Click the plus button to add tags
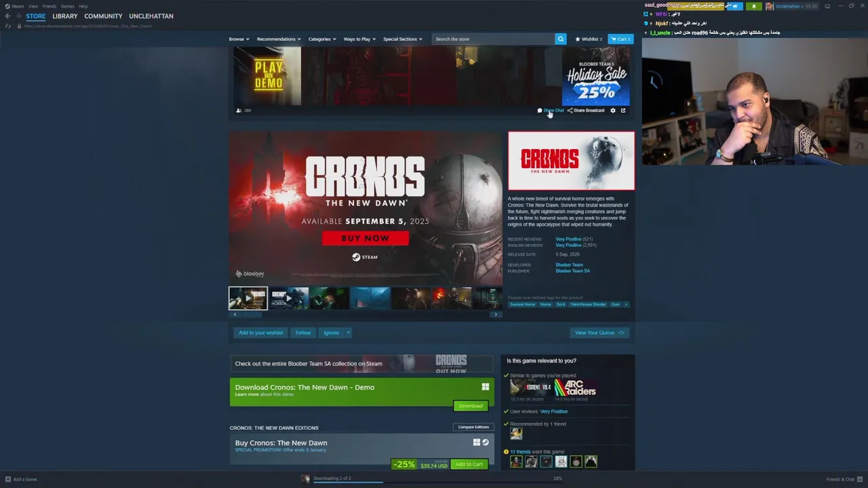Screen dimensions: 868x488 [x=626, y=304]
